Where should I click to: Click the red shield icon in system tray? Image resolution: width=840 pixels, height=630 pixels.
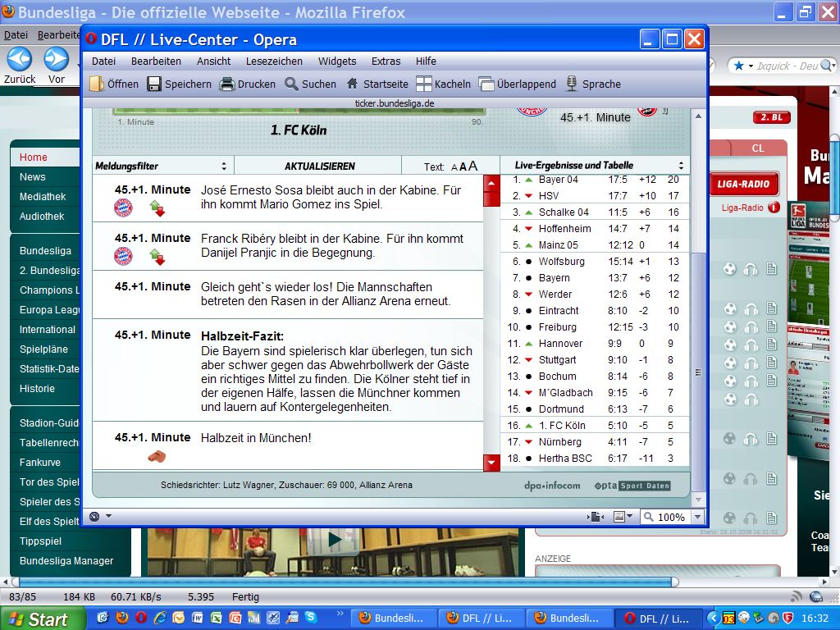(787, 618)
